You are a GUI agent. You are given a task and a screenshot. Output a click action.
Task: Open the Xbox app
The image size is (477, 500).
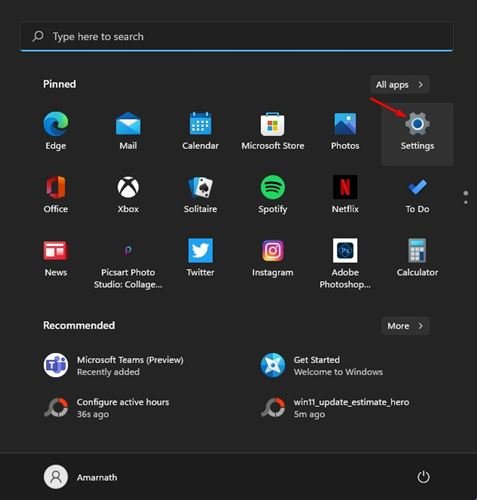[128, 194]
